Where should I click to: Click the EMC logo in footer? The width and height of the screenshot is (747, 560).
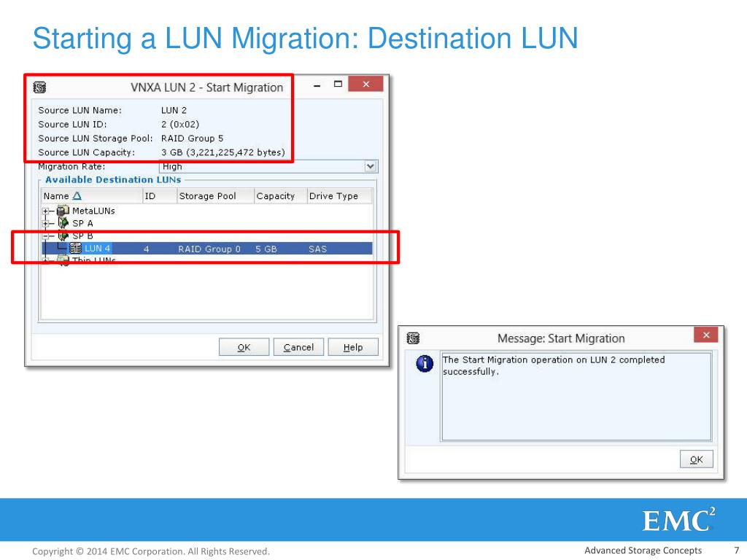[679, 519]
